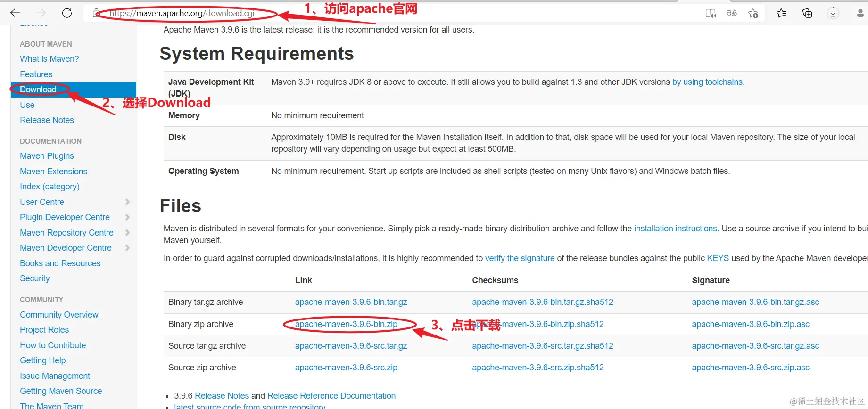Expand the Maven Repository Centre chevron

coord(127,233)
